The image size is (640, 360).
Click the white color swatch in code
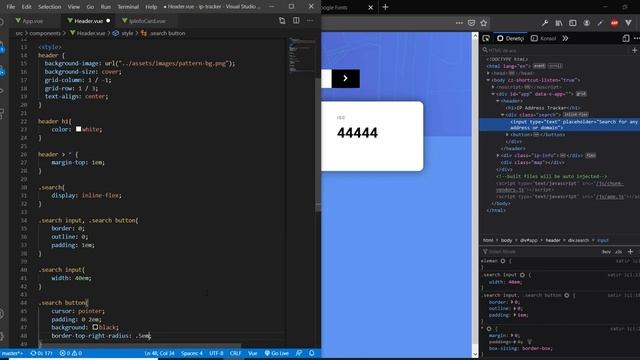point(78,129)
